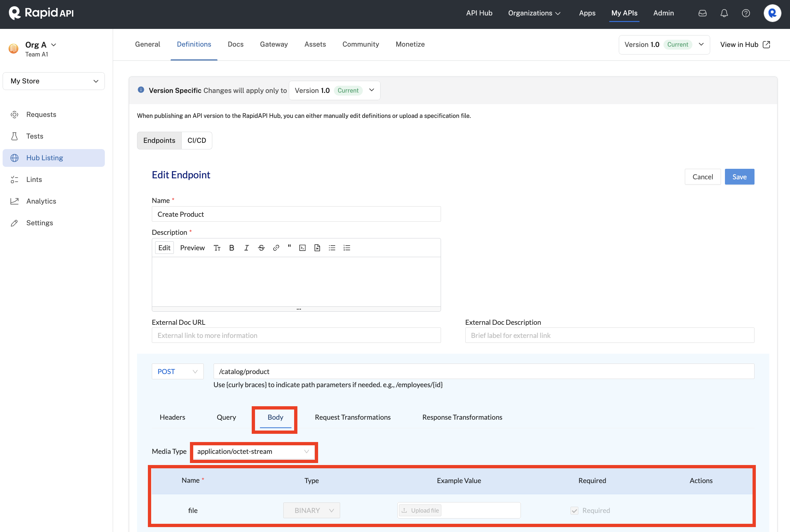Click the strikethrough formatting icon

[x=260, y=247]
